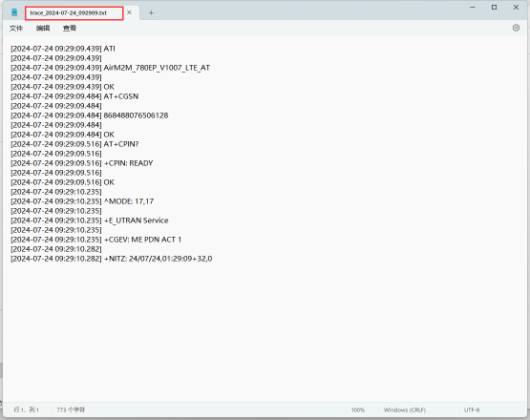Open the 文件 menu

click(16, 29)
